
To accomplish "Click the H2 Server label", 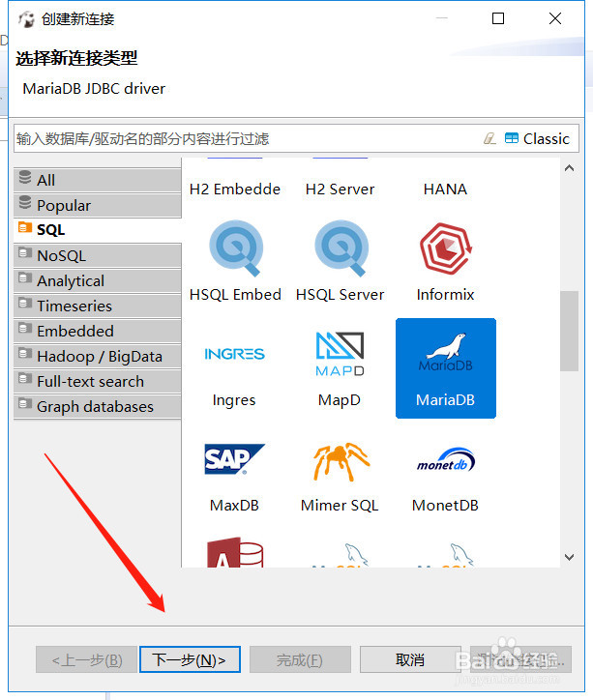I will pyautogui.click(x=340, y=190).
